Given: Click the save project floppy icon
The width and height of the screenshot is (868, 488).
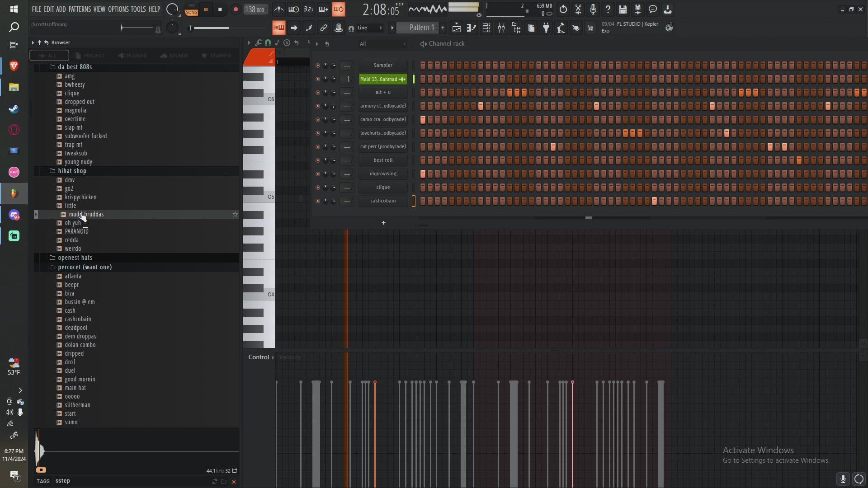Looking at the screenshot, I should [623, 9].
